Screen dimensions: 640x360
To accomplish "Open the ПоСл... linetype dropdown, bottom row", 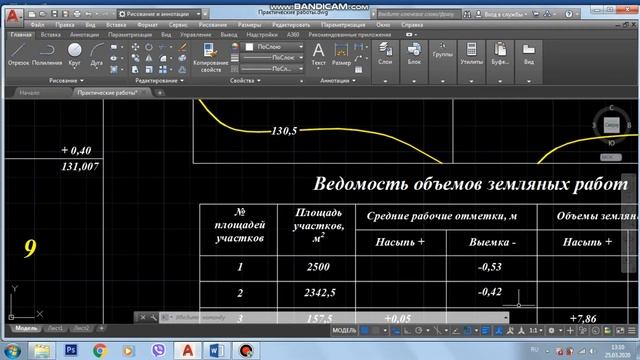I will [x=273, y=69].
